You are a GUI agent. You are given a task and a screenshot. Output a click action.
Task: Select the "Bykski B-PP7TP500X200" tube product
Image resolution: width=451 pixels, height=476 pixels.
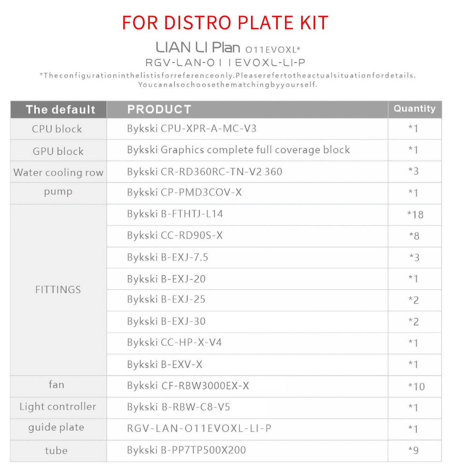pos(186,450)
